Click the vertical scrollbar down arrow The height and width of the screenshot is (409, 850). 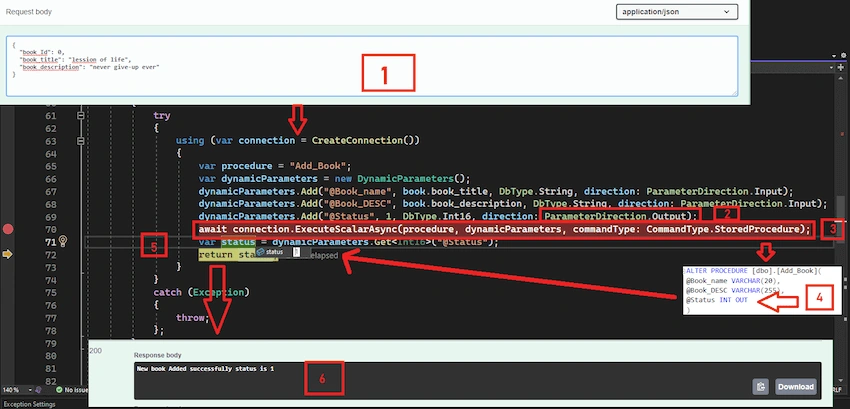pyautogui.click(x=843, y=381)
